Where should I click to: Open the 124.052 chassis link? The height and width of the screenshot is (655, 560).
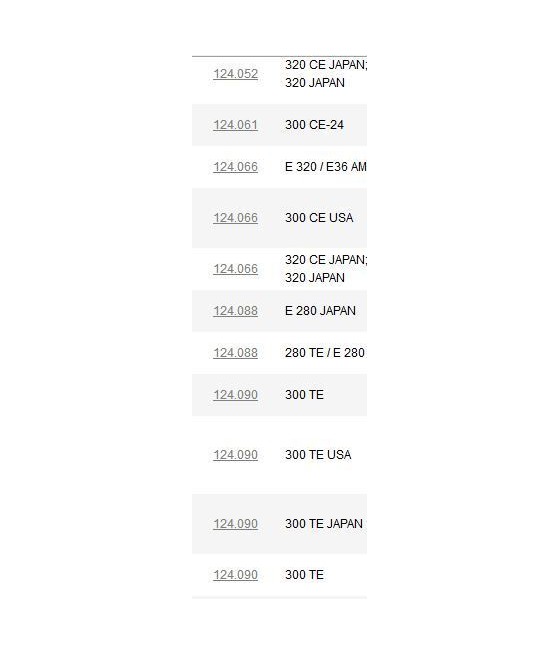(x=236, y=74)
